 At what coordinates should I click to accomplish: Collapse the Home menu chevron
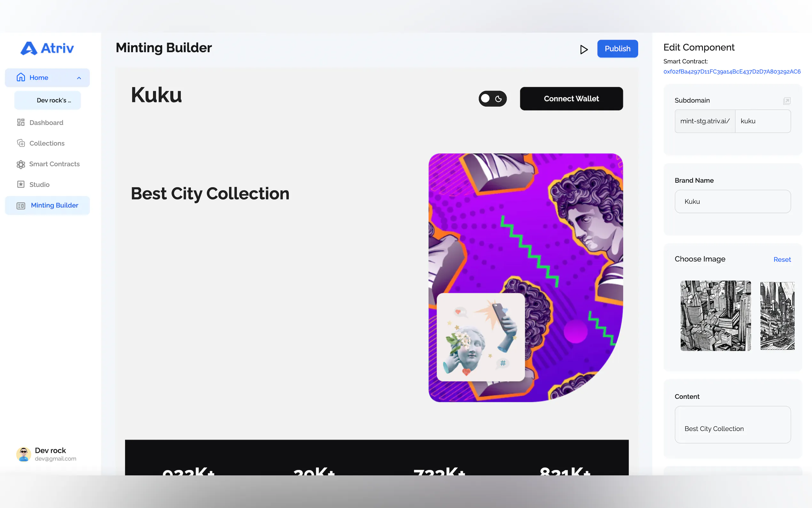coord(79,78)
